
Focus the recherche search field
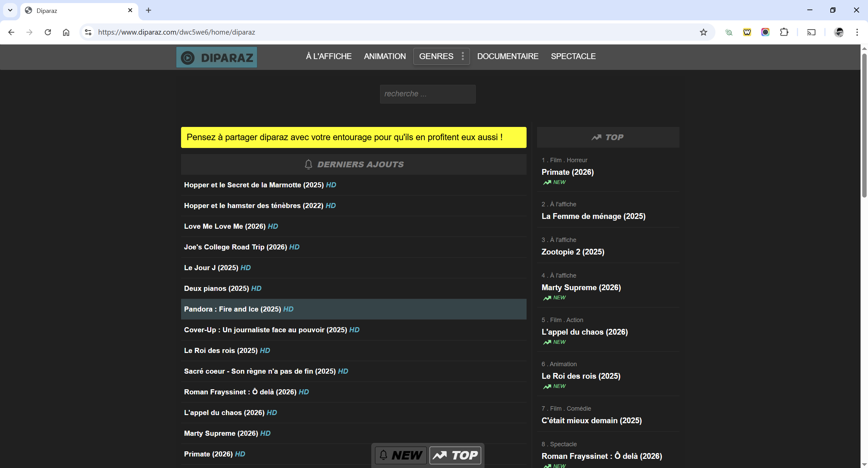click(428, 94)
